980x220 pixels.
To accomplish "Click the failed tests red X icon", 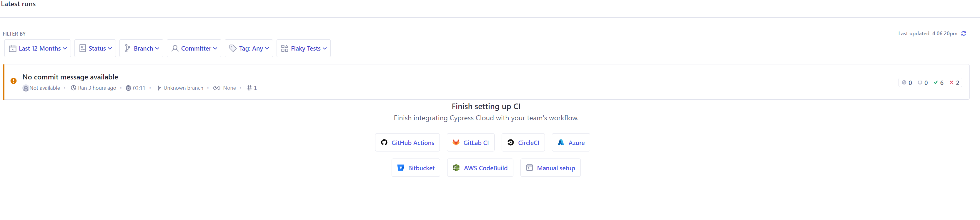I will (x=951, y=83).
